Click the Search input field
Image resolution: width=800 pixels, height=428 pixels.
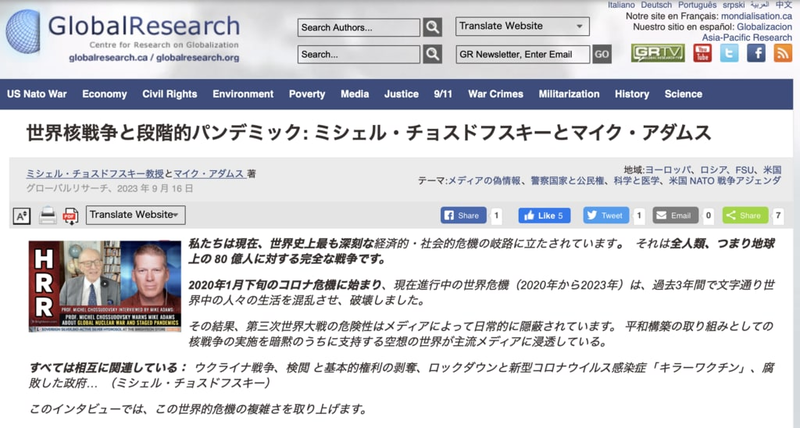point(359,54)
